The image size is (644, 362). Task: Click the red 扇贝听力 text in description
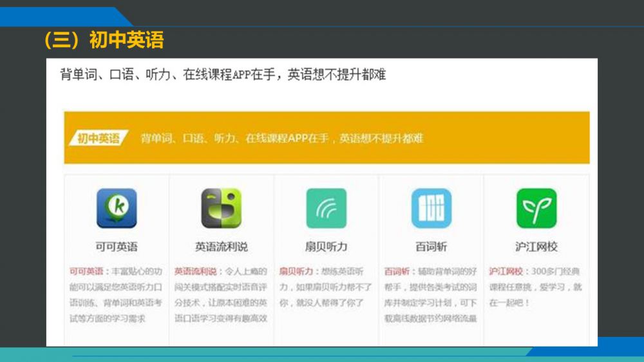[296, 271]
